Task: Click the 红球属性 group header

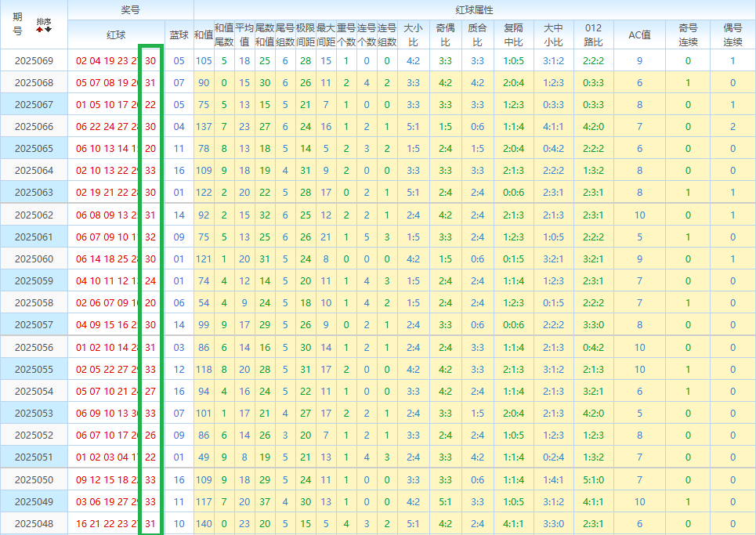Action: click(475, 10)
